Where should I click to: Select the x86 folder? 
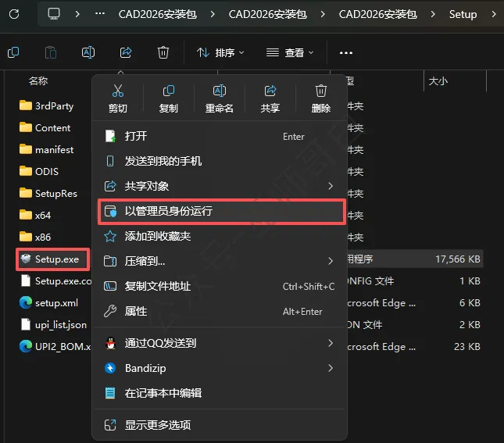click(35, 237)
